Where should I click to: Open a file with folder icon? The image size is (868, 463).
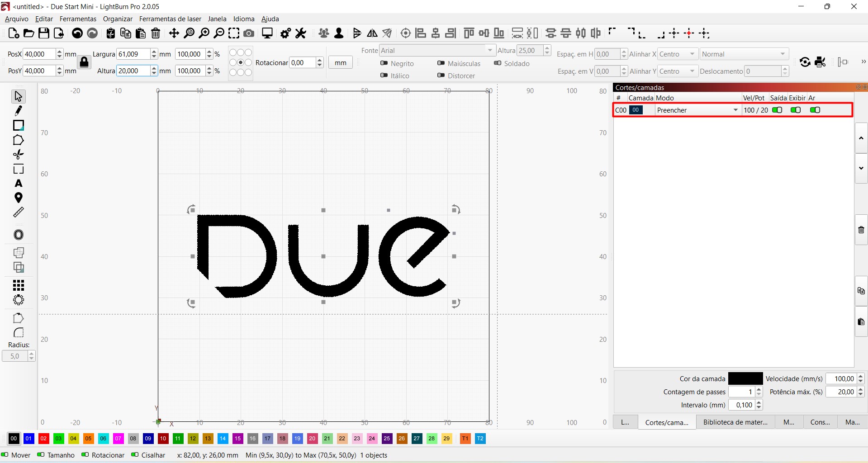[x=28, y=33]
